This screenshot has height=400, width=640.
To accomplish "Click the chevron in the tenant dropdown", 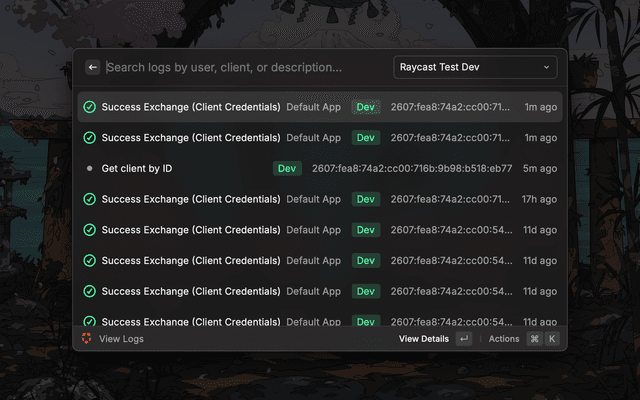I will click(x=547, y=68).
